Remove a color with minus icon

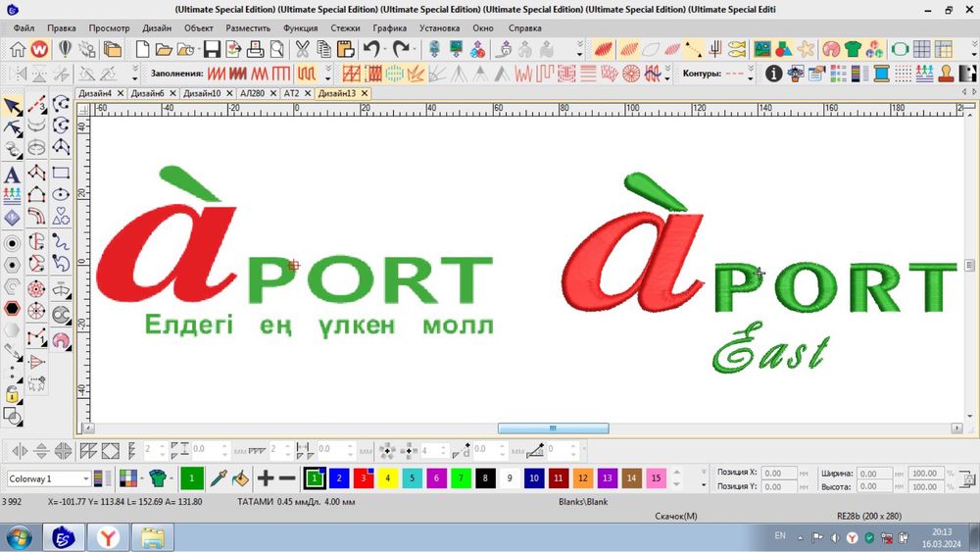(x=287, y=478)
